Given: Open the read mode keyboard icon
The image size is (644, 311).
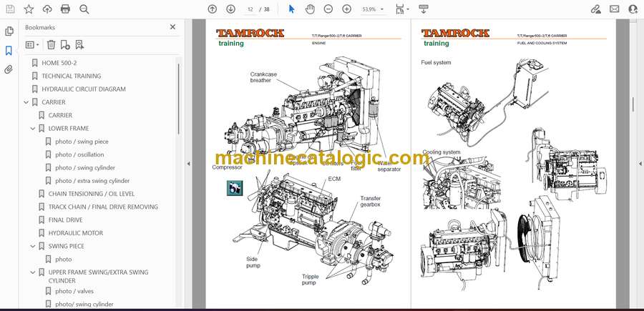Looking at the screenshot, I should 424,9.
